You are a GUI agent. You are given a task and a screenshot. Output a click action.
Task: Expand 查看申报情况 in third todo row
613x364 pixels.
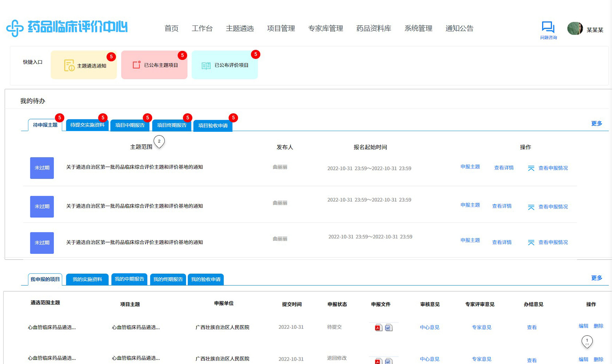pyautogui.click(x=548, y=242)
